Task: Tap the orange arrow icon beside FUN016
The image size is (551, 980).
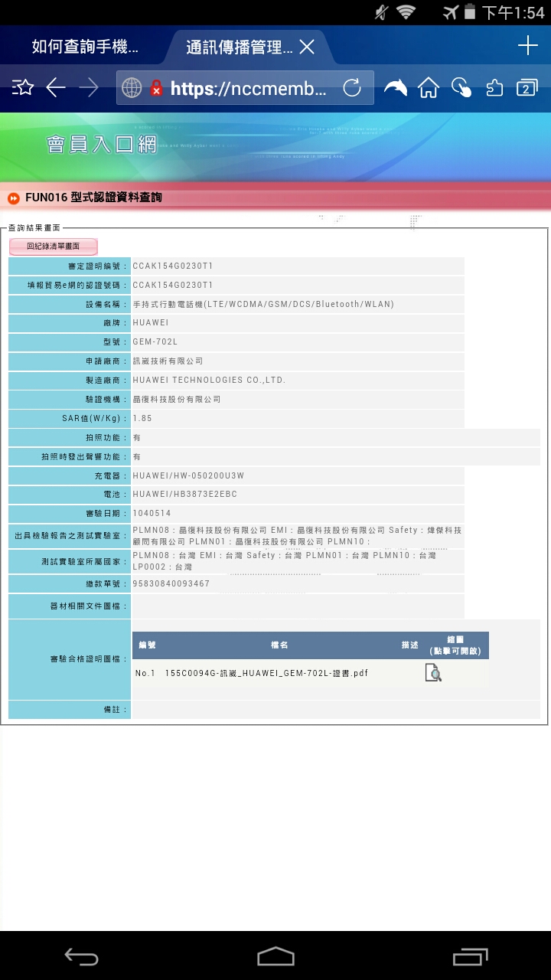Action: 14,198
